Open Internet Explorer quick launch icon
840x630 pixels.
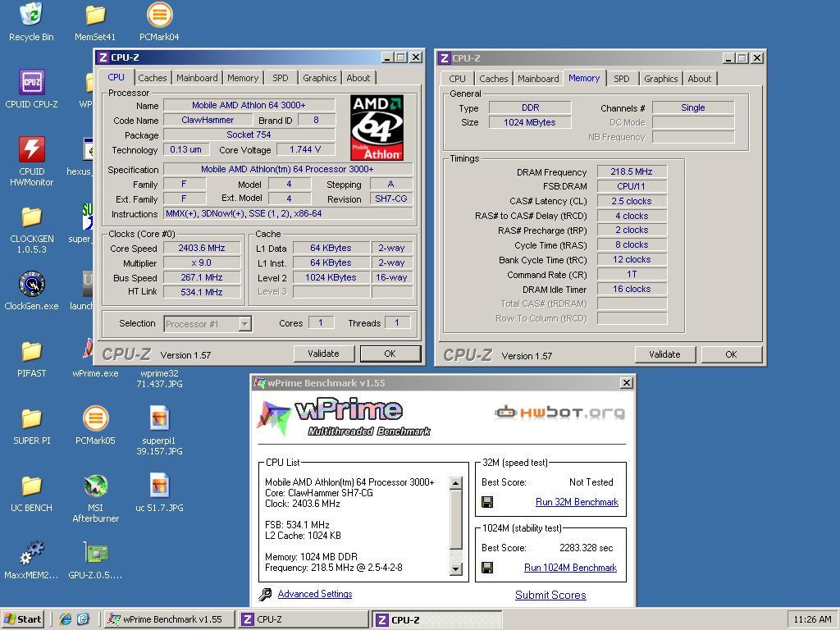66,619
